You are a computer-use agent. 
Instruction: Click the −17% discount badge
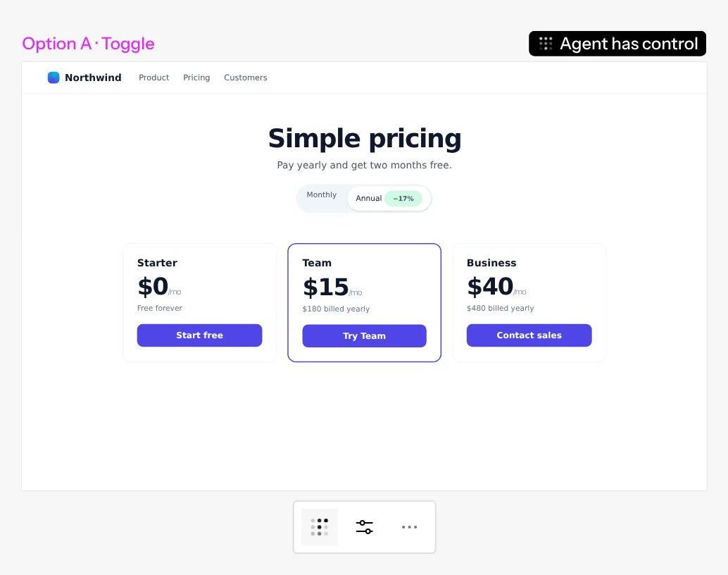pos(403,199)
